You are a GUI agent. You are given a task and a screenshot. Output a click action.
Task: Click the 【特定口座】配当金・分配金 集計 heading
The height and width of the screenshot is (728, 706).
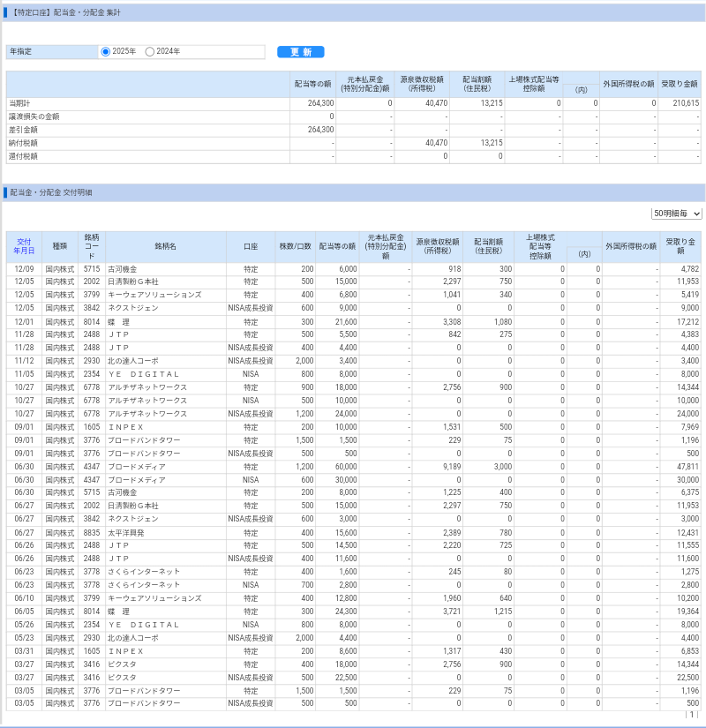(67, 13)
